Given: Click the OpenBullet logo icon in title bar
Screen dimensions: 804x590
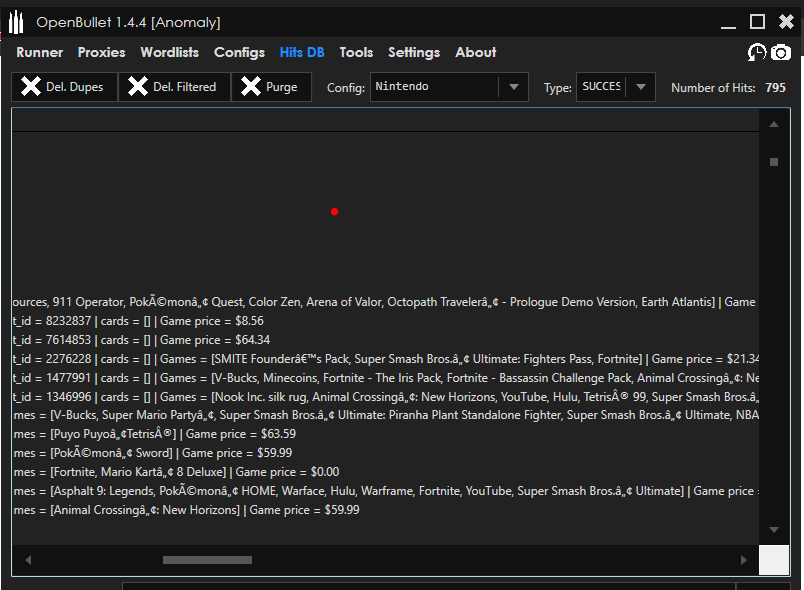Looking at the screenshot, I should [16, 22].
